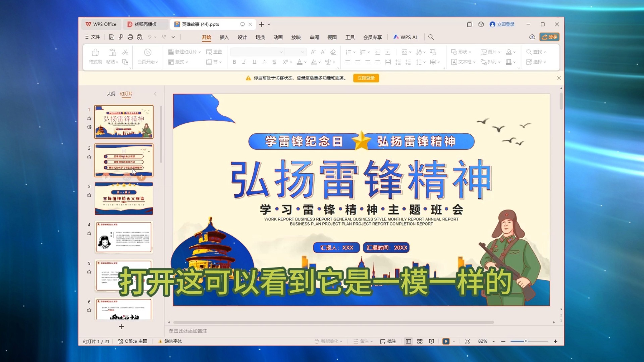Click the orange 立即登录 button in notice bar
This screenshot has width=644, height=362.
pyautogui.click(x=366, y=78)
